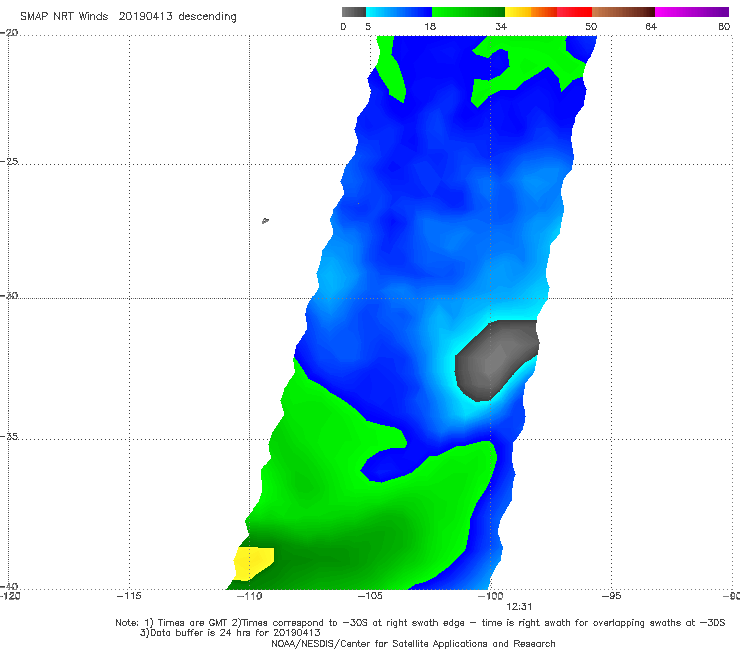Click the longitude label '-100'
The image size is (740, 650).
point(490,596)
